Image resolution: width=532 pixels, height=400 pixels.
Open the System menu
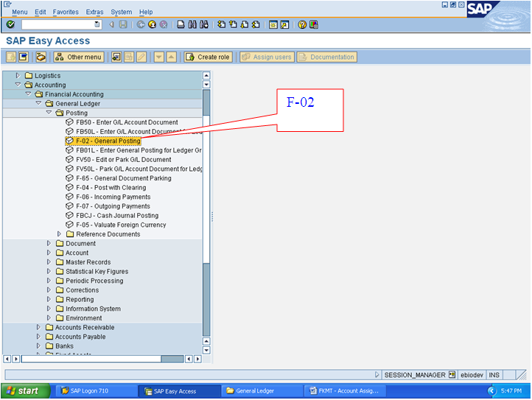(x=121, y=12)
